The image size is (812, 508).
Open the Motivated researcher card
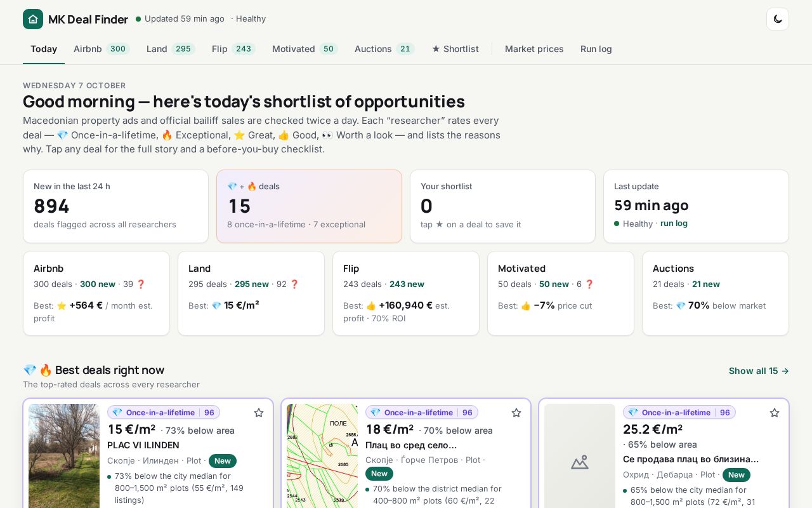[x=561, y=293]
